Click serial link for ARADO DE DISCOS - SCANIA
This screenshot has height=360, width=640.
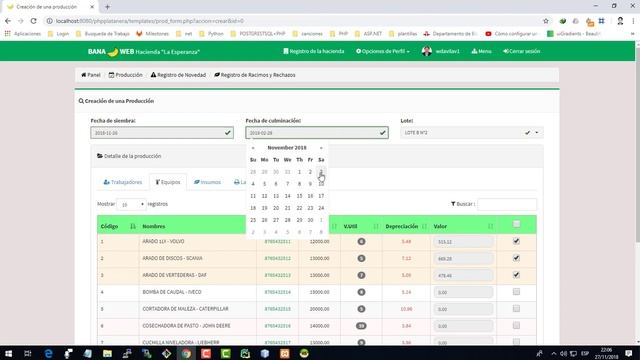coord(278,258)
